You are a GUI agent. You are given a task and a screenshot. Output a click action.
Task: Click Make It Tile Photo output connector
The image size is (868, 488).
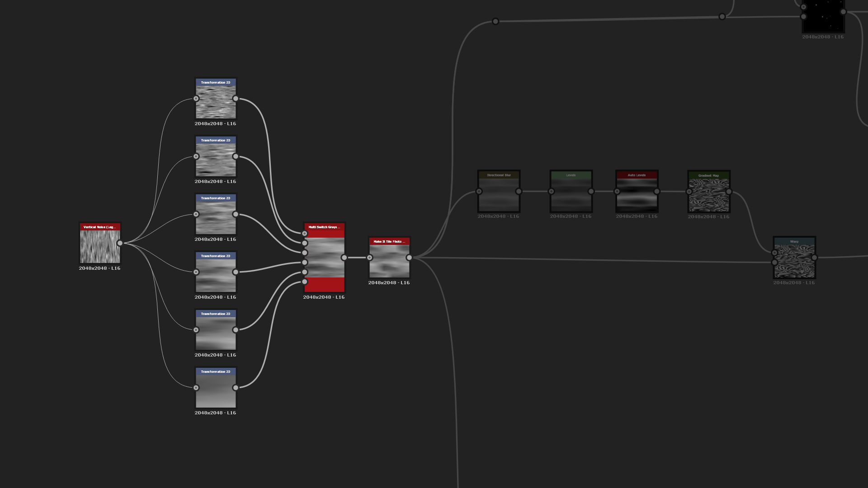pyautogui.click(x=409, y=258)
